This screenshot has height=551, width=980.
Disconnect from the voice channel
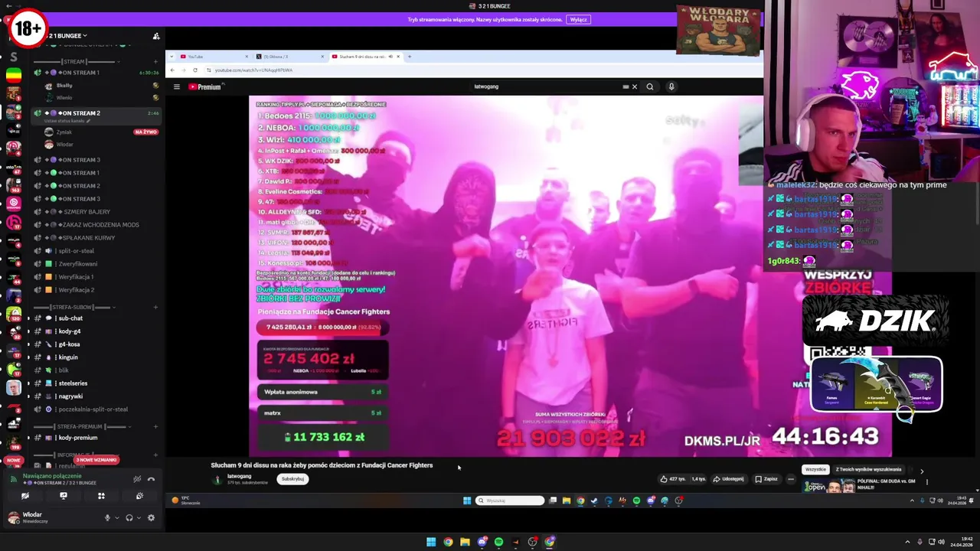click(151, 479)
